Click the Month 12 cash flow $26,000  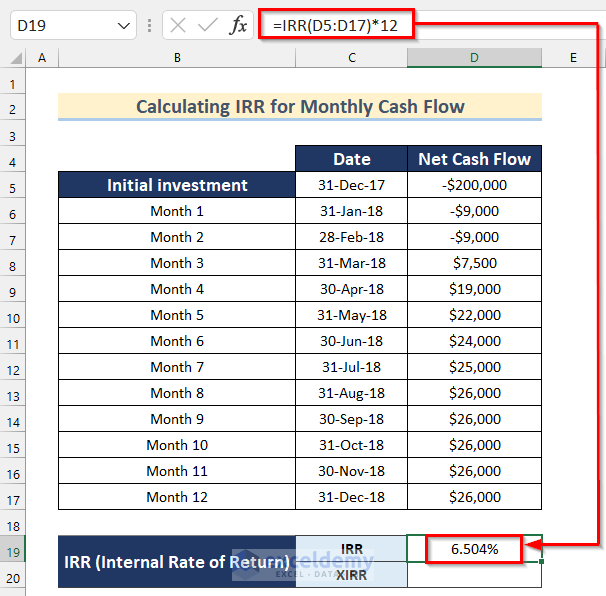[x=474, y=497]
